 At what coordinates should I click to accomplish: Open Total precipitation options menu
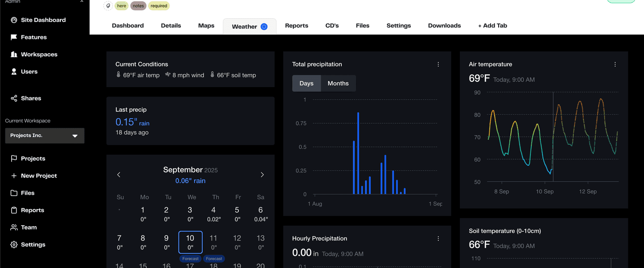point(438,64)
